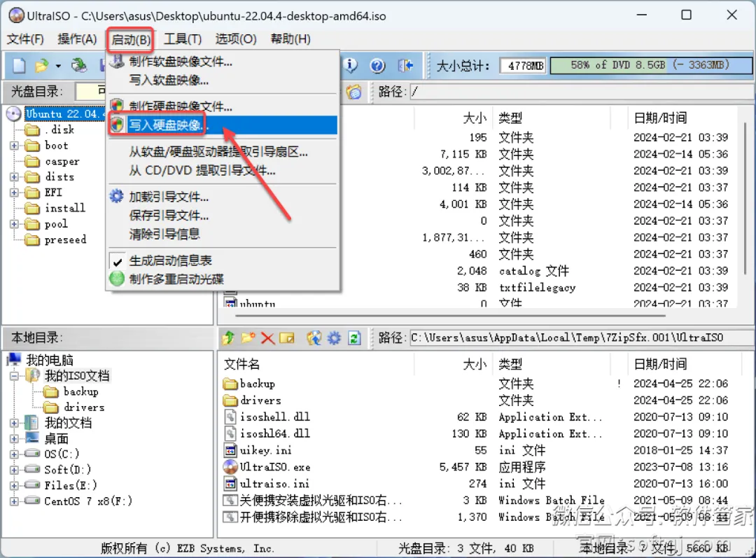756x558 pixels.
Task: Click the add-files icon with blue arrow
Action: click(x=314, y=338)
